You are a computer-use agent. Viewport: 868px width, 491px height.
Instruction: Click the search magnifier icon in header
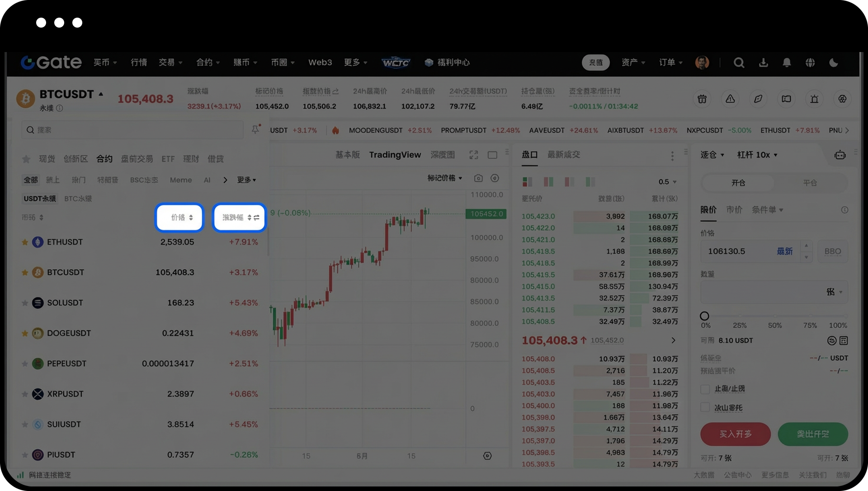pyautogui.click(x=739, y=63)
